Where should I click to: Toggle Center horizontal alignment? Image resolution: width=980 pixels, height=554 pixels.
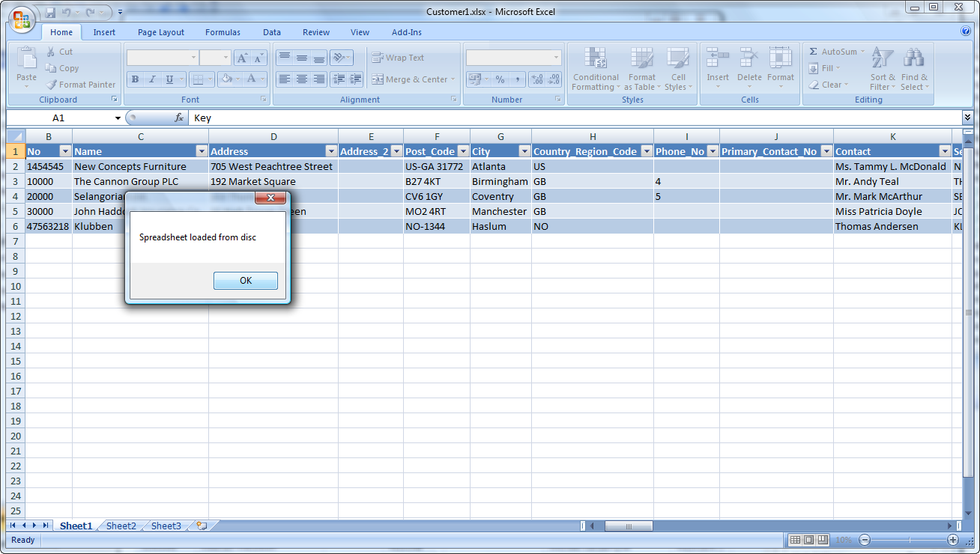(301, 79)
